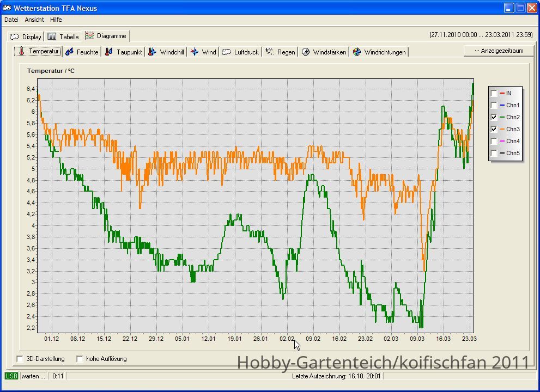
Task: Click the Windchill icon
Action: [152, 52]
